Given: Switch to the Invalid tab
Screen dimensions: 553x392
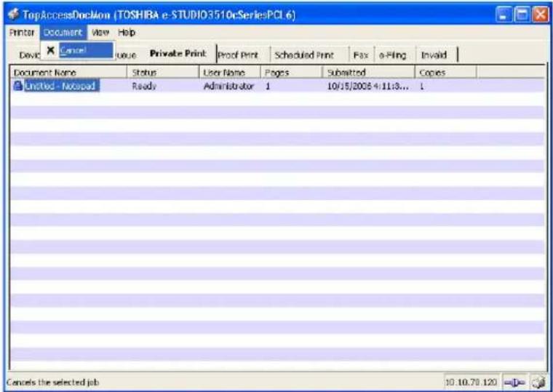Looking at the screenshot, I should (x=434, y=55).
